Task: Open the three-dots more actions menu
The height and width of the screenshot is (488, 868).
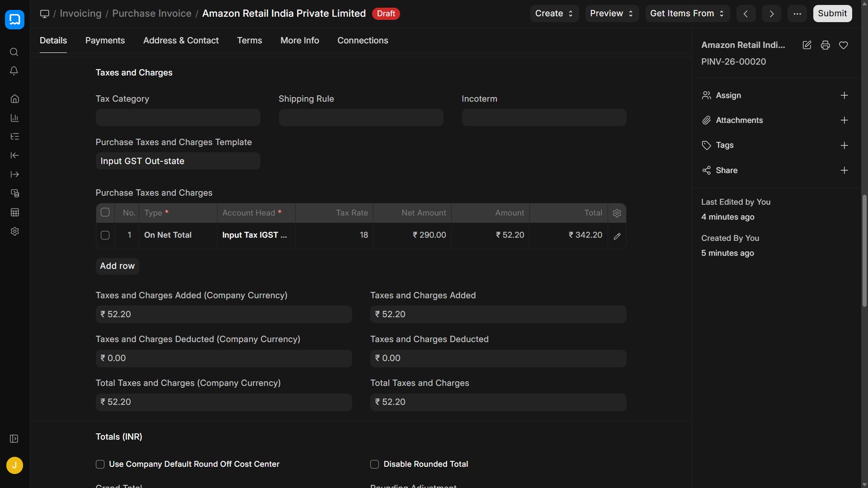Action: pyautogui.click(x=797, y=14)
